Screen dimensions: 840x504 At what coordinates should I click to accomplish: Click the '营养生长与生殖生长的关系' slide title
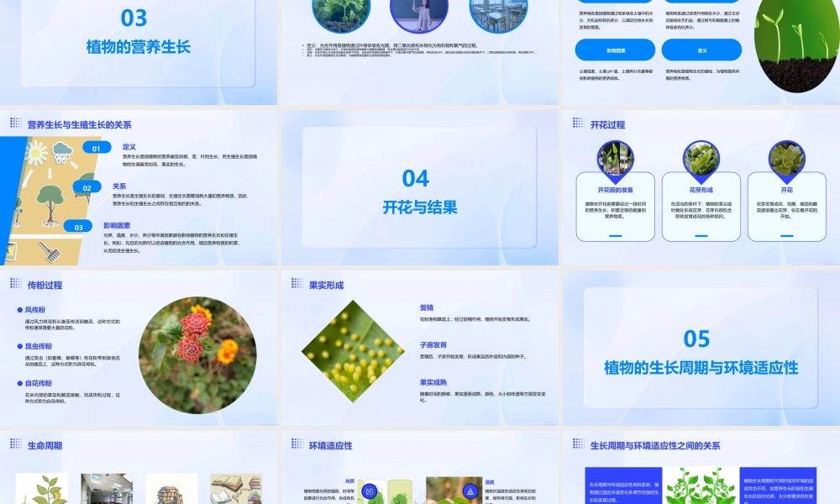(79, 125)
